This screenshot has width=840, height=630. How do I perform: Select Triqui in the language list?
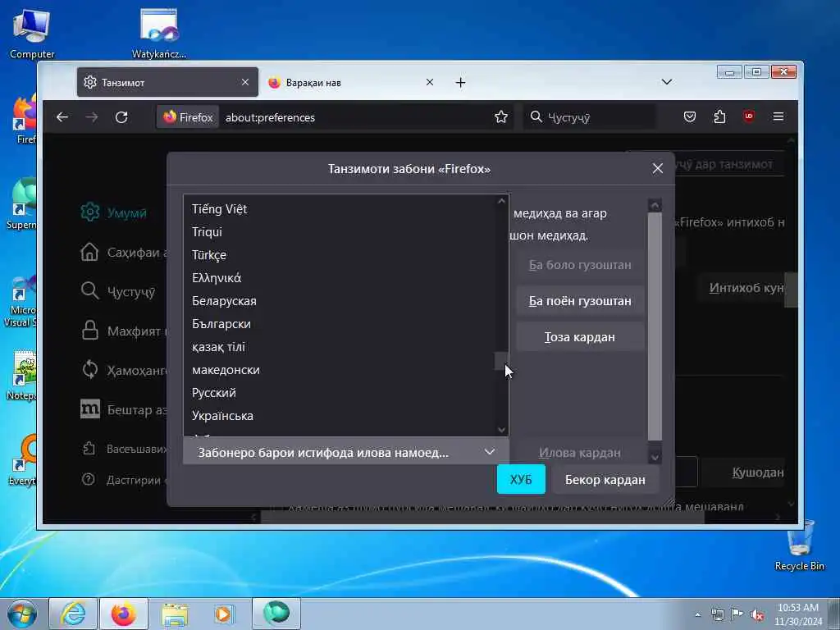[x=340, y=232]
